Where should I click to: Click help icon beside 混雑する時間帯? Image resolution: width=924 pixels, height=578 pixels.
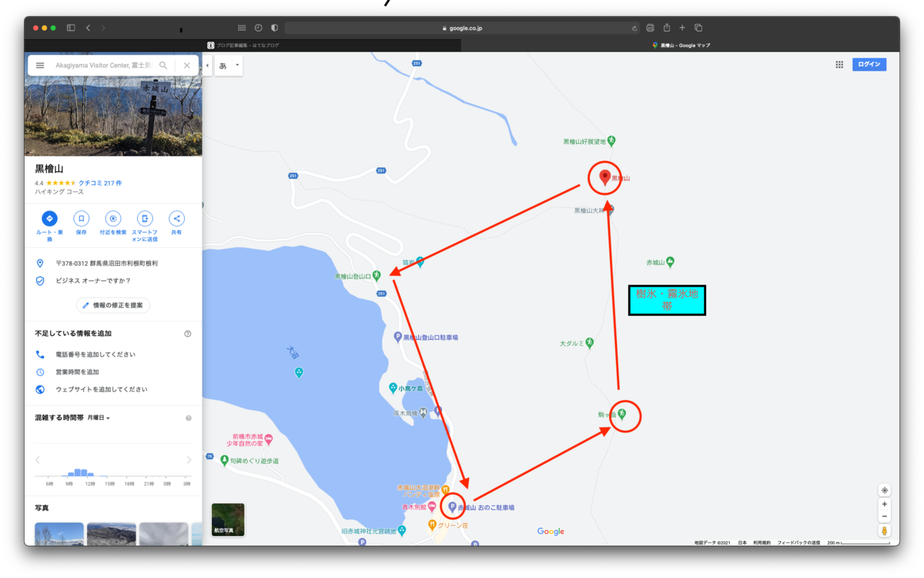189,418
